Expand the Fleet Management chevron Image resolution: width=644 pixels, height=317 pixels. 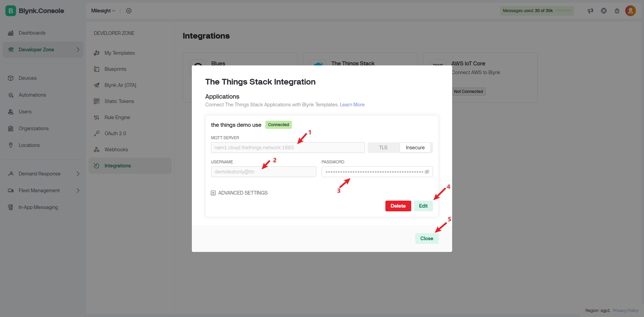[78, 191]
